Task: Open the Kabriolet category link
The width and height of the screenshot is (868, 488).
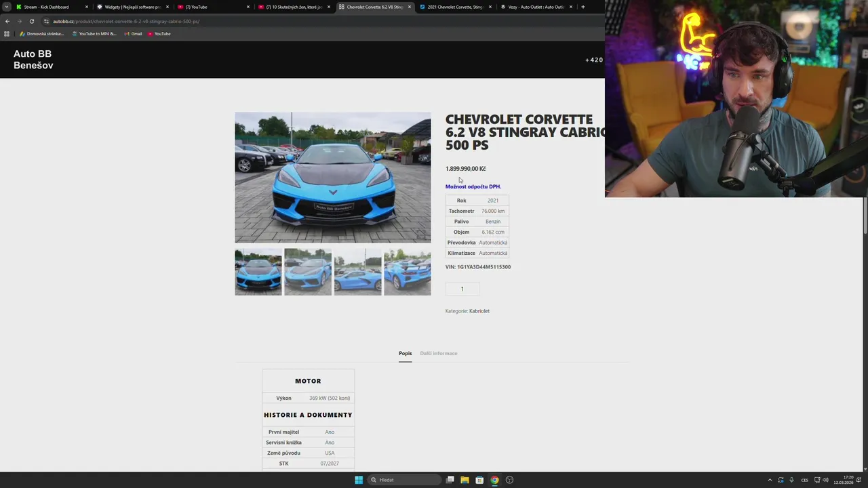Action: (479, 311)
